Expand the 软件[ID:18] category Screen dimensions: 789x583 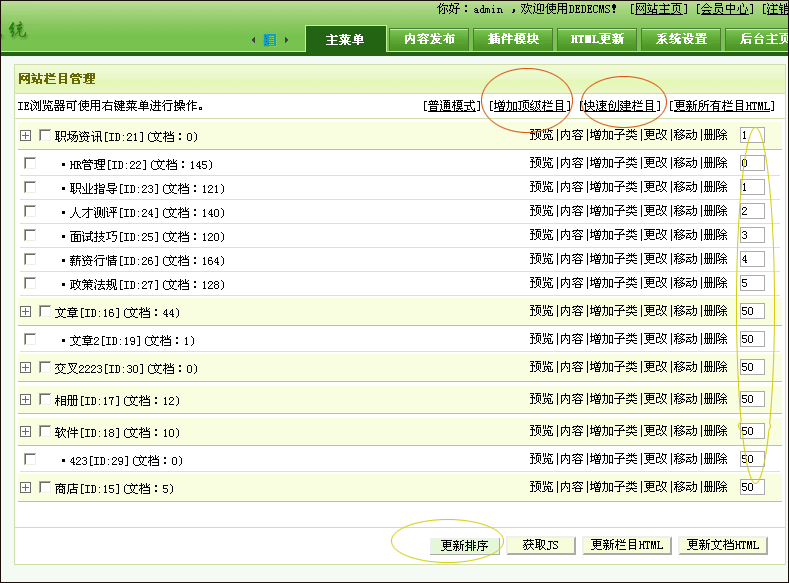[26, 432]
